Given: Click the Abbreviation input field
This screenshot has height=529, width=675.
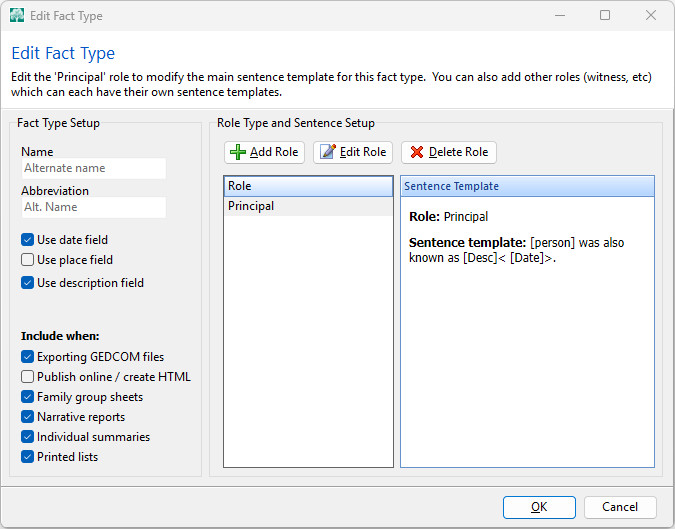Looking at the screenshot, I should pyautogui.click(x=93, y=207).
